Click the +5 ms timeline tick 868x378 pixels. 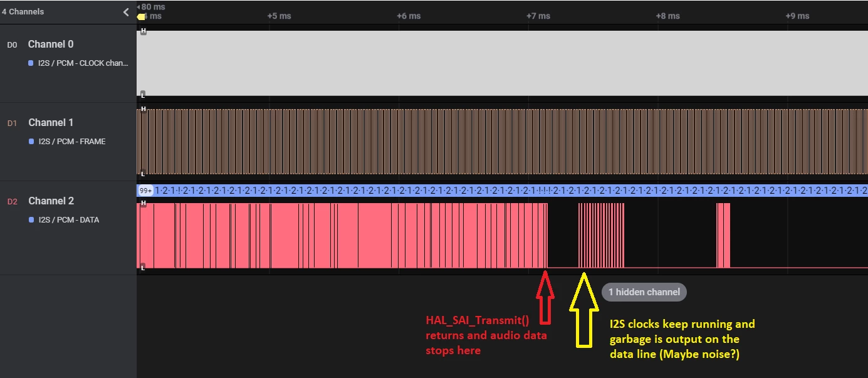coord(279,16)
